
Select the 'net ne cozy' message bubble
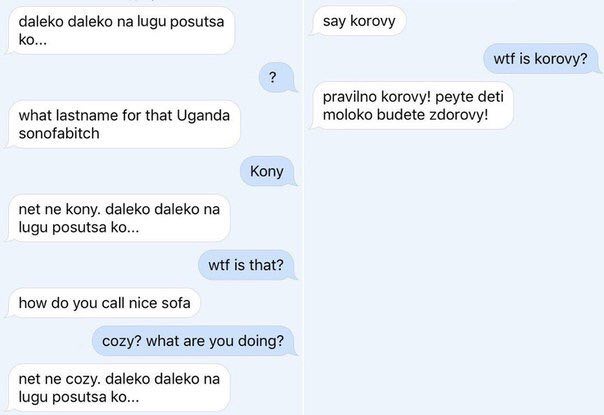119,388
